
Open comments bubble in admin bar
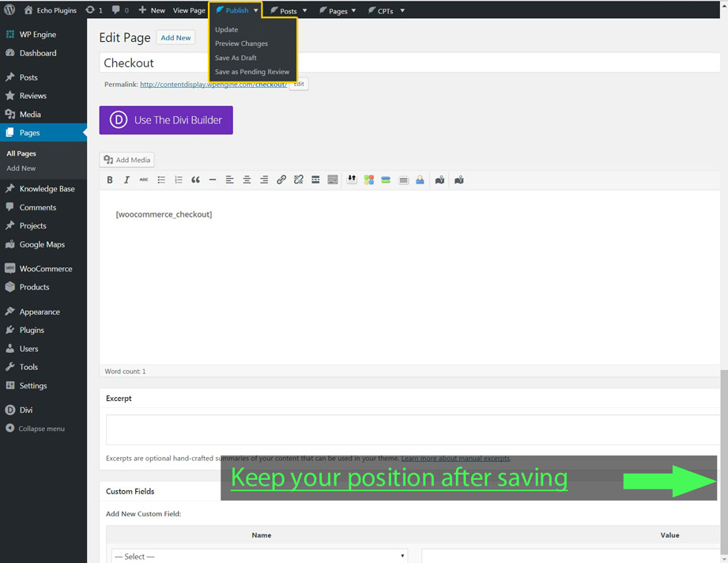[120, 10]
